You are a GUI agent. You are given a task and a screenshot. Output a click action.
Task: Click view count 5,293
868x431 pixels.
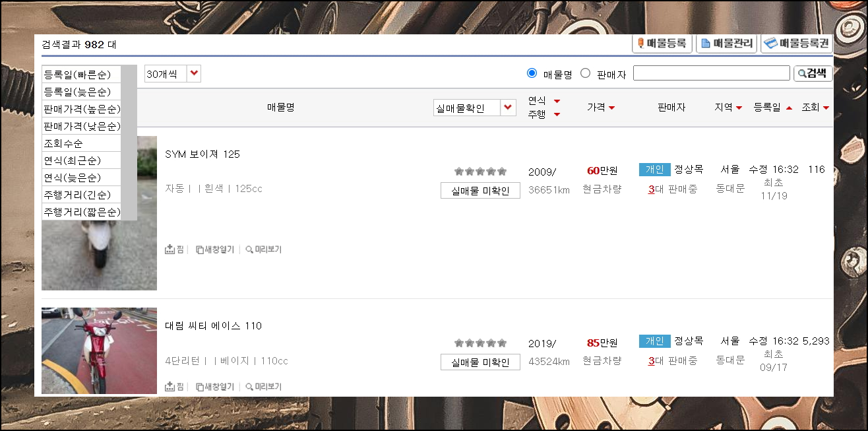[x=817, y=341]
